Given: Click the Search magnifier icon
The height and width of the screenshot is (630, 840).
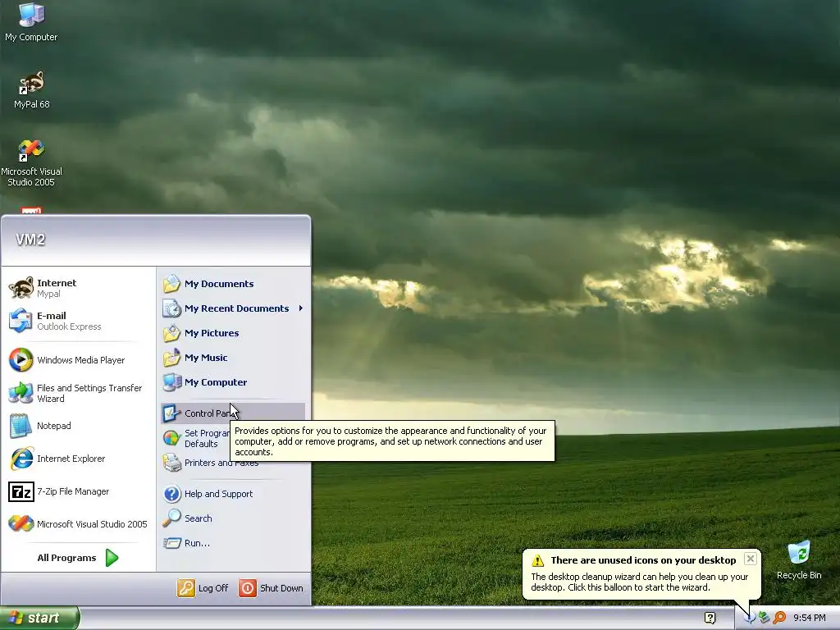Looking at the screenshot, I should [x=171, y=518].
